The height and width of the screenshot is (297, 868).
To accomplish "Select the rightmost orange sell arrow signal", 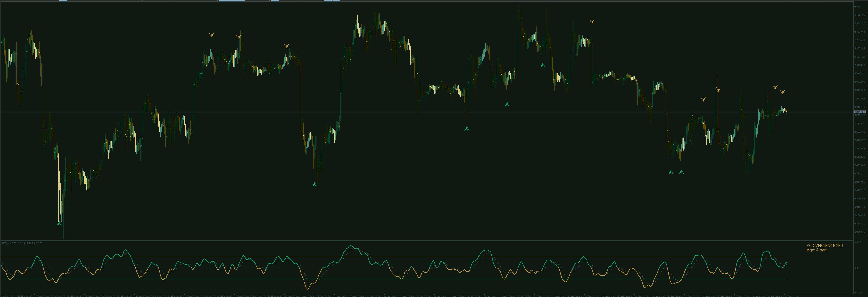I will 782,92.
